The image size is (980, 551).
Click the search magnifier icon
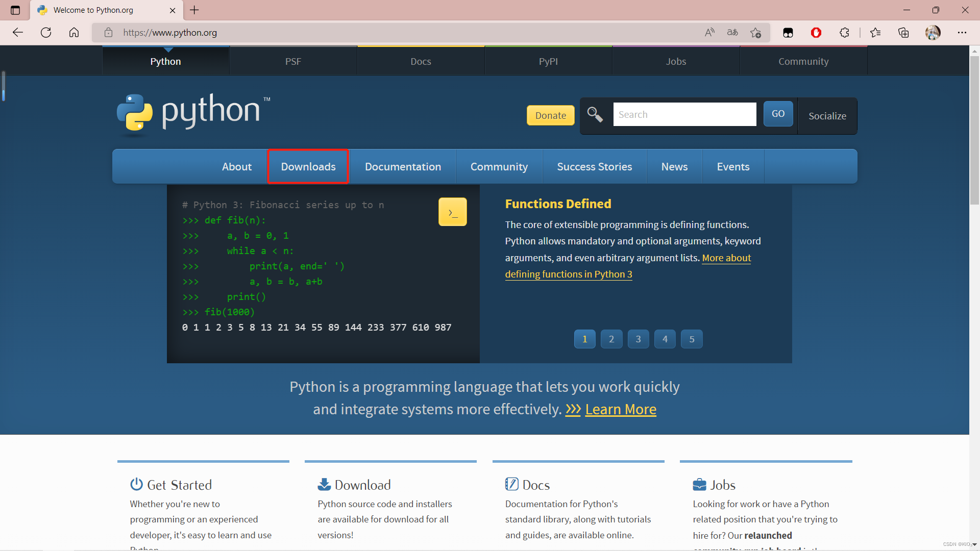pos(595,114)
